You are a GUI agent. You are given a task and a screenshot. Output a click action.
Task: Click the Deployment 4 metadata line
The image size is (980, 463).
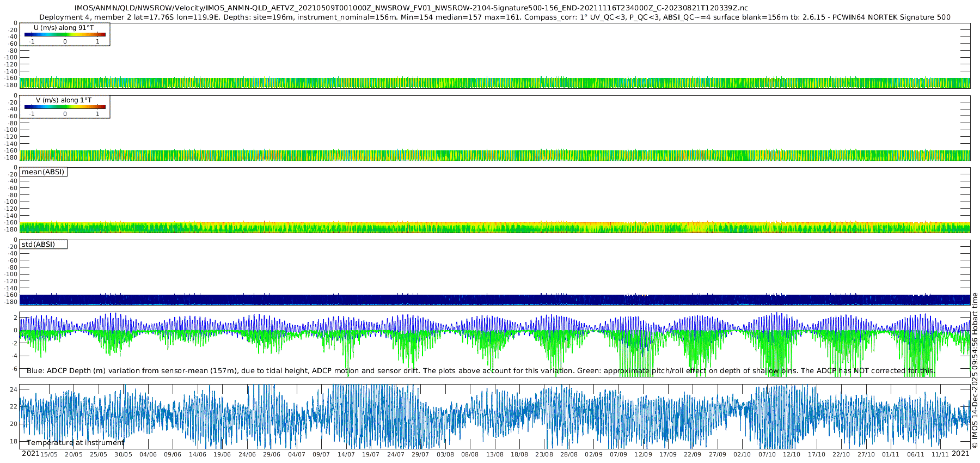tap(494, 17)
